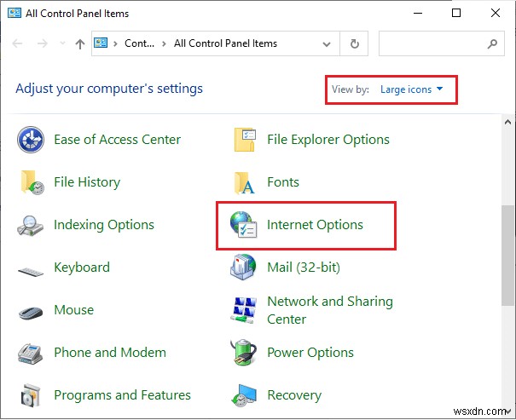
Task: Click the Network and Sharing Center icon
Action: pyautogui.click(x=245, y=310)
